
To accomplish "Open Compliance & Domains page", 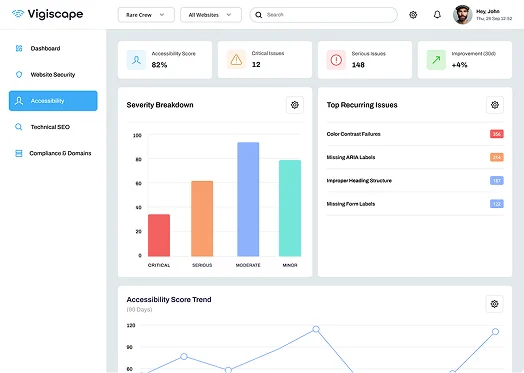I will click(60, 153).
